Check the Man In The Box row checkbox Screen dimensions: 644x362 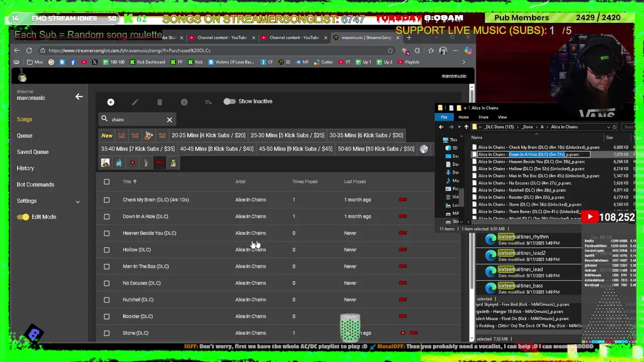coord(107,266)
